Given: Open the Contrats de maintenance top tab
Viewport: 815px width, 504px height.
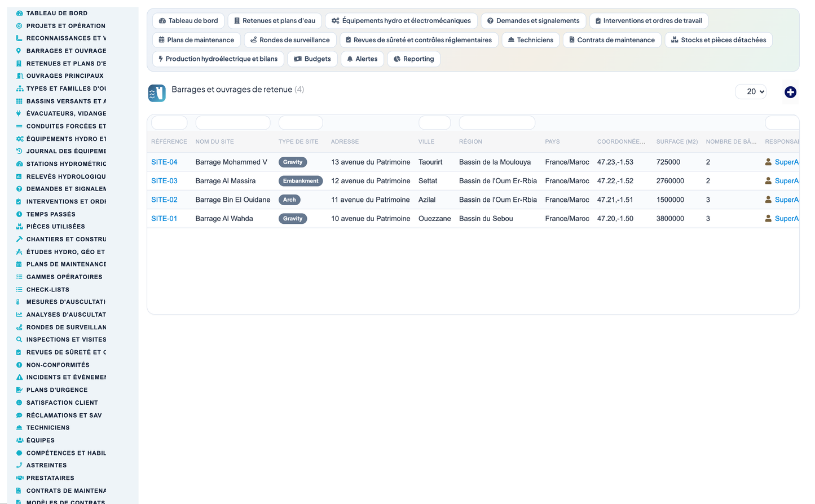Looking at the screenshot, I should 612,40.
